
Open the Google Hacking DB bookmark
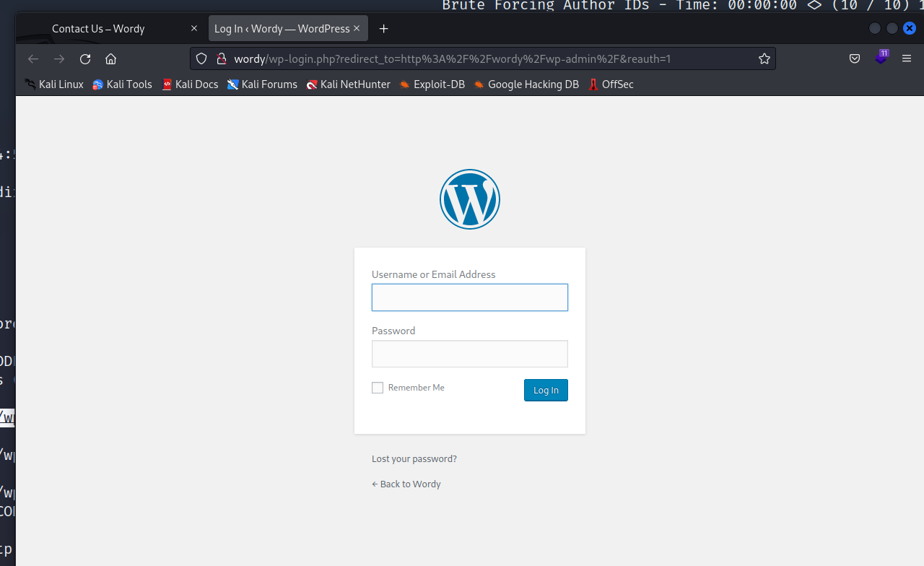click(526, 84)
